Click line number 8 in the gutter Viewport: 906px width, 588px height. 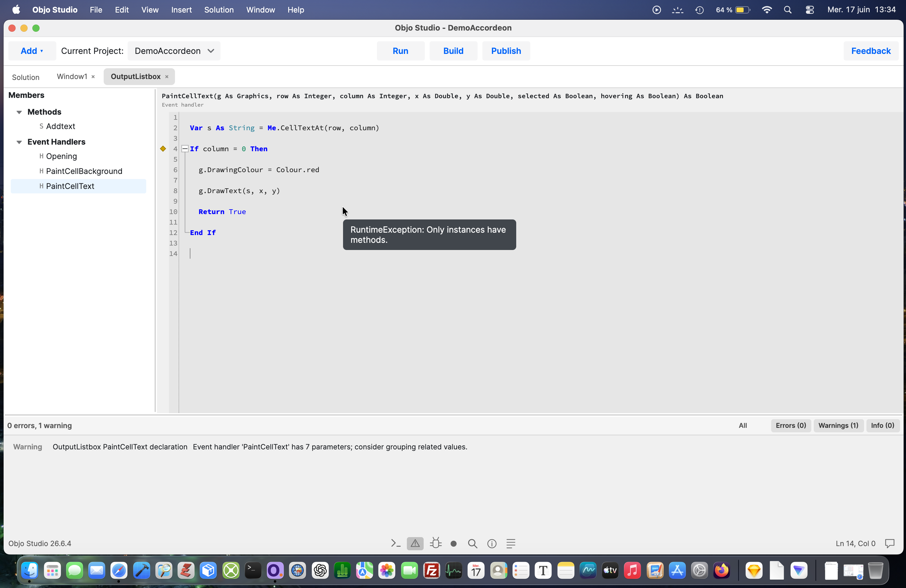[175, 191]
